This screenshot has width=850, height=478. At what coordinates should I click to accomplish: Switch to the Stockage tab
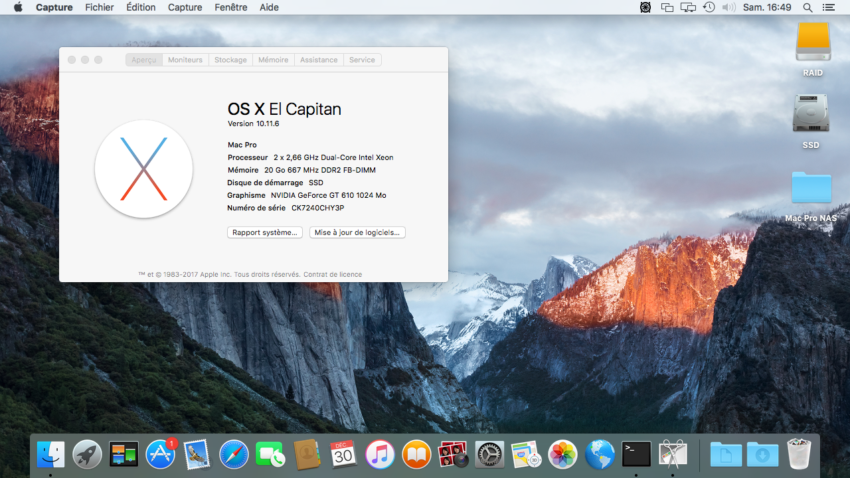(230, 60)
